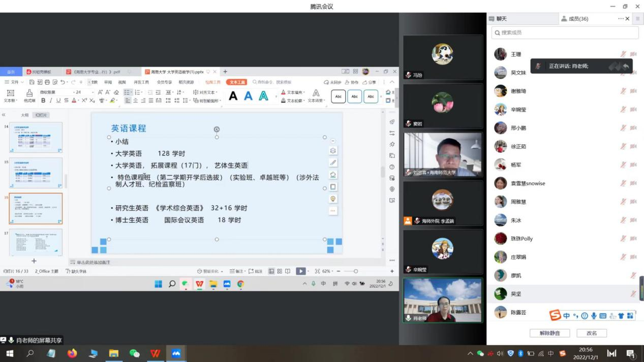Click the Sogou voice input microphone icon
This screenshot has width=644, height=362.
click(593, 316)
